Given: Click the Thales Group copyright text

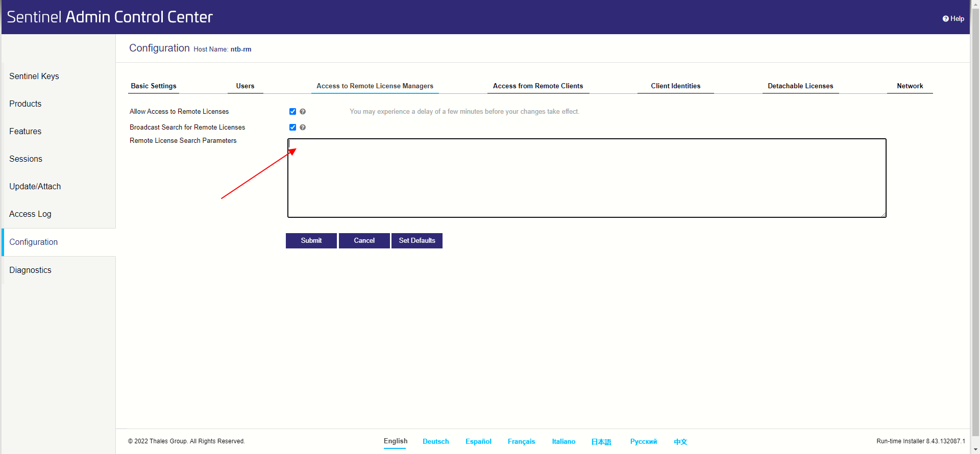Looking at the screenshot, I should click(x=186, y=441).
